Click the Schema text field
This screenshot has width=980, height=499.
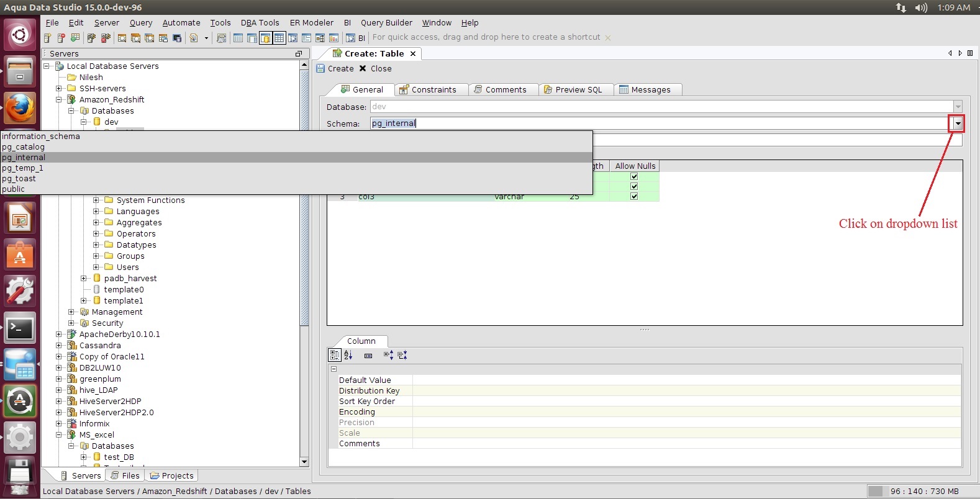pos(661,124)
